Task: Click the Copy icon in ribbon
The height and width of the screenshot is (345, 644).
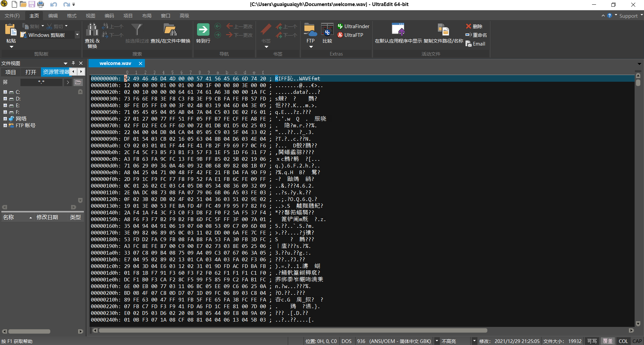Action: click(25, 26)
